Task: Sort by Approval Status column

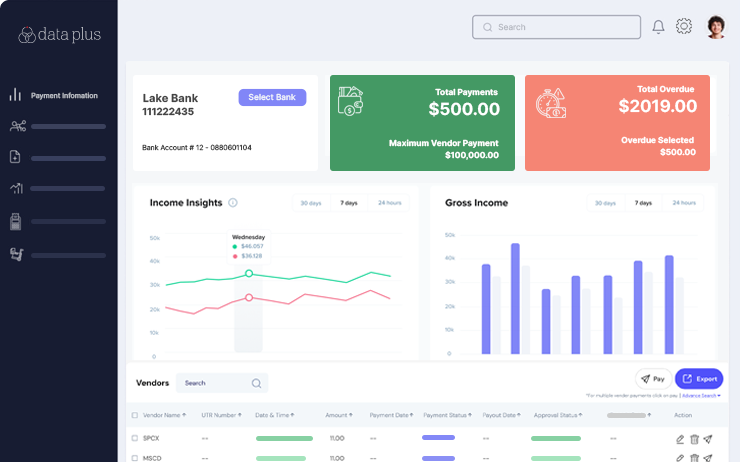Action: (558, 415)
